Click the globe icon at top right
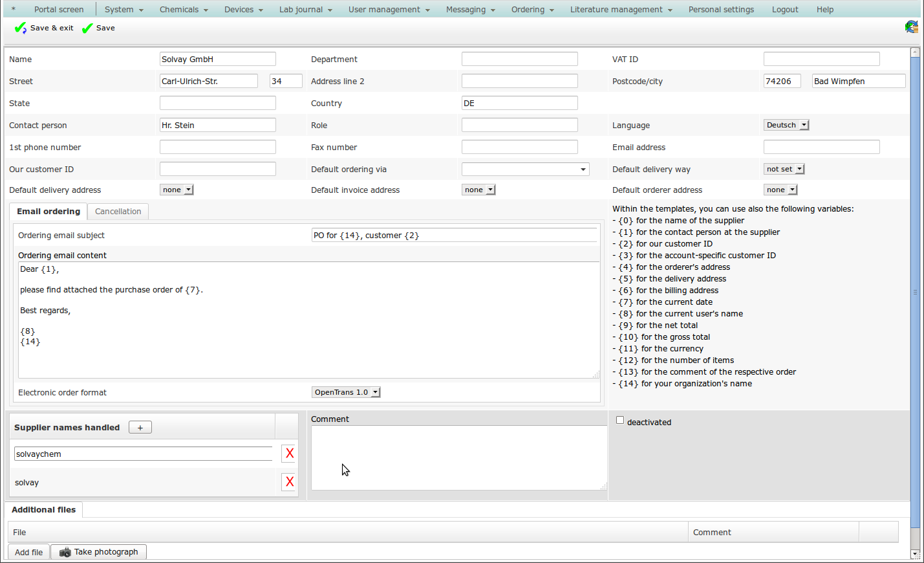This screenshot has height=563, width=924. [x=911, y=27]
